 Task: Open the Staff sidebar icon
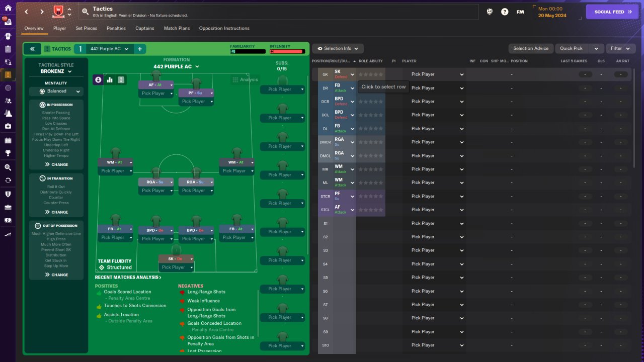tap(8, 101)
